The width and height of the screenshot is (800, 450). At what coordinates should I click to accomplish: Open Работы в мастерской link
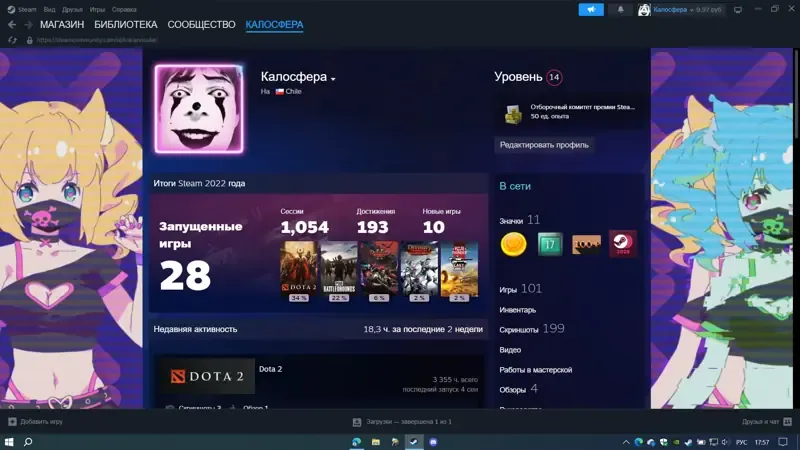(x=536, y=370)
